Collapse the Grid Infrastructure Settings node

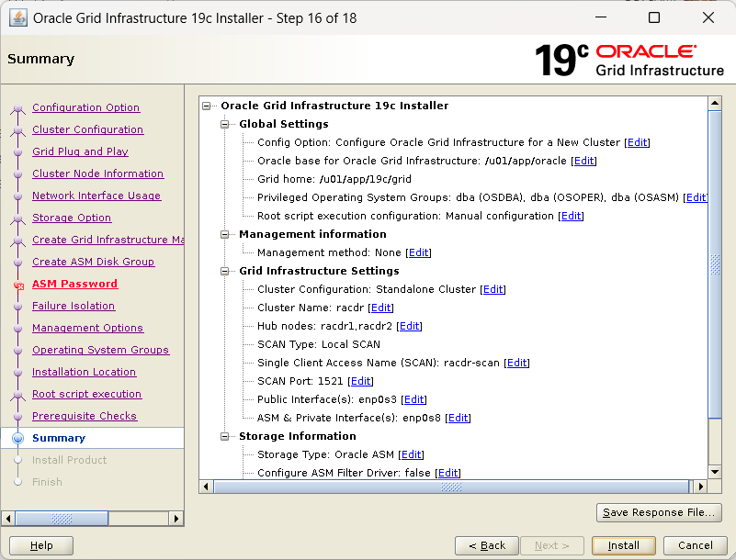[225, 271]
